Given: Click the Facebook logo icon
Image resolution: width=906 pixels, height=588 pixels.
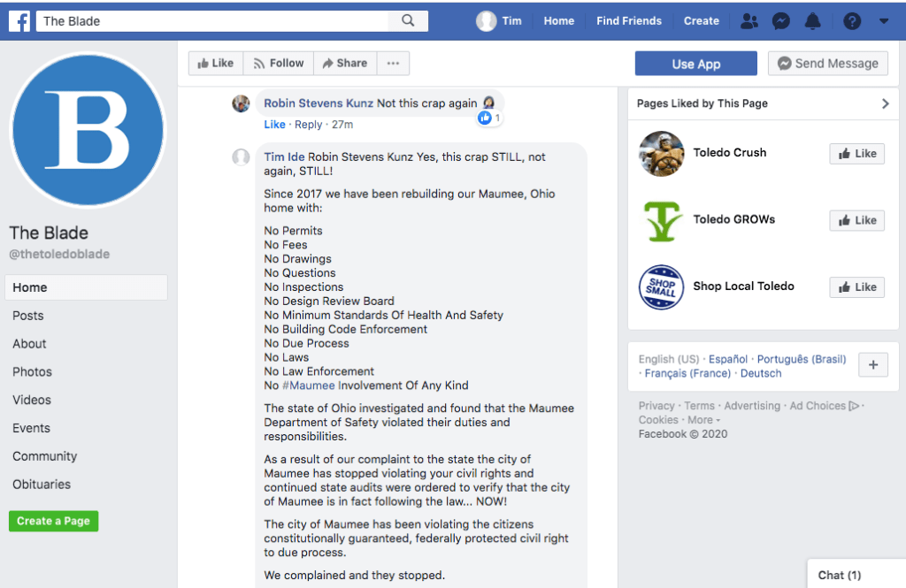Looking at the screenshot, I should point(19,20).
